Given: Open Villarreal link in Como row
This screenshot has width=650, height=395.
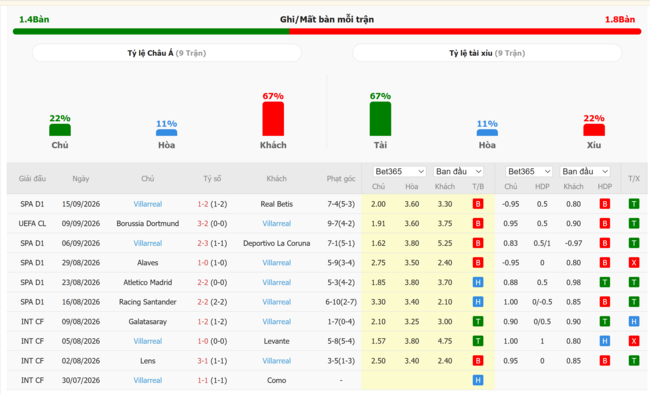Looking at the screenshot, I should click(148, 380).
